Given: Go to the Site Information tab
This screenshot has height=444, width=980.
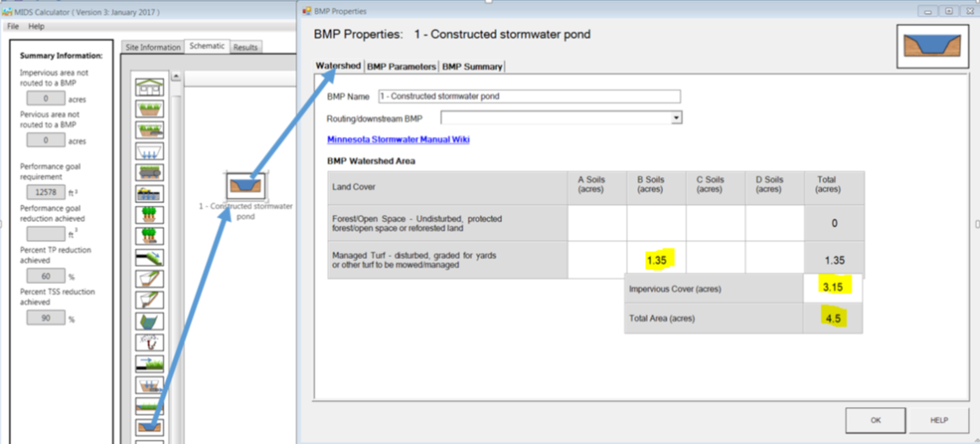Looking at the screenshot, I should (152, 47).
